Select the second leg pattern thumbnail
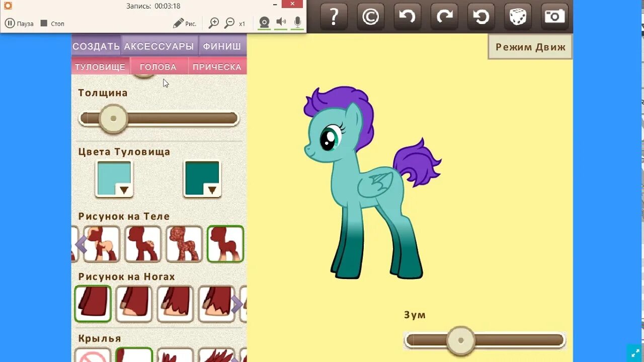 [134, 304]
